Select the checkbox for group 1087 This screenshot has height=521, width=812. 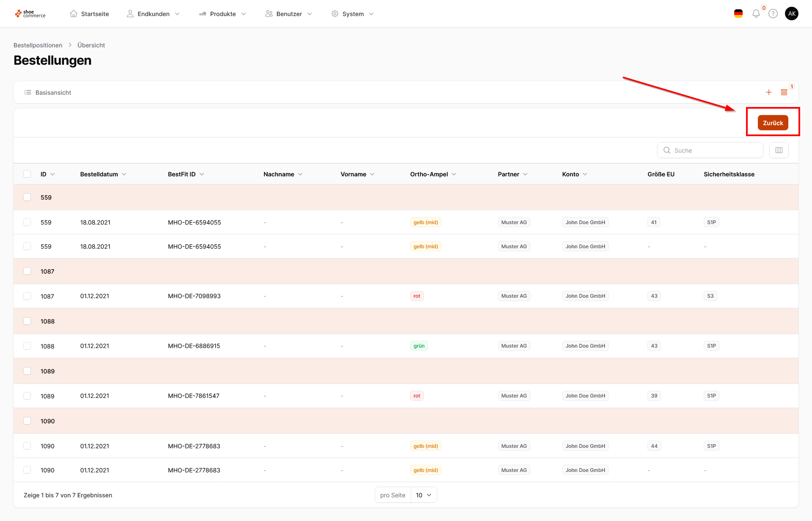click(27, 271)
